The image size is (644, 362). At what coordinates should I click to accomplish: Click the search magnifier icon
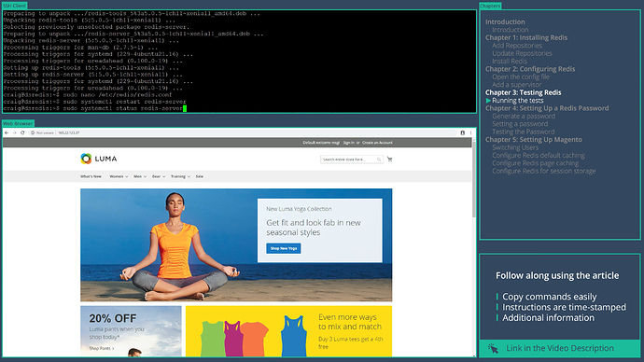tap(379, 160)
